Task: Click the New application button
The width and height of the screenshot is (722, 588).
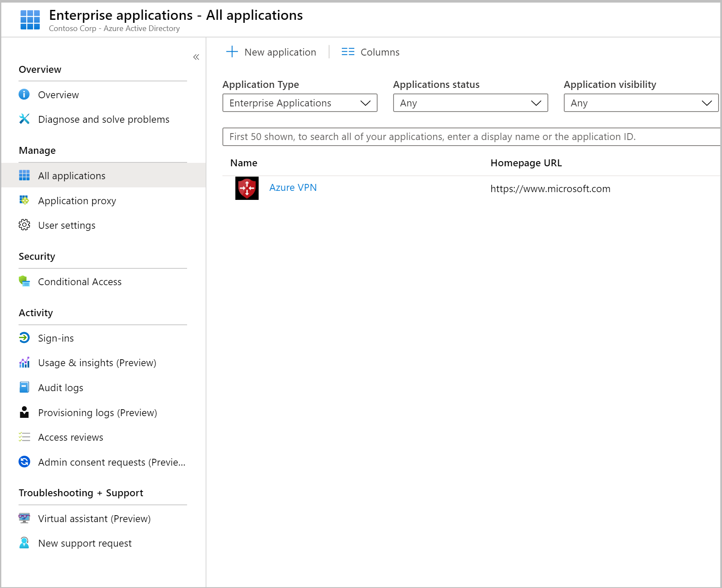Action: [272, 52]
